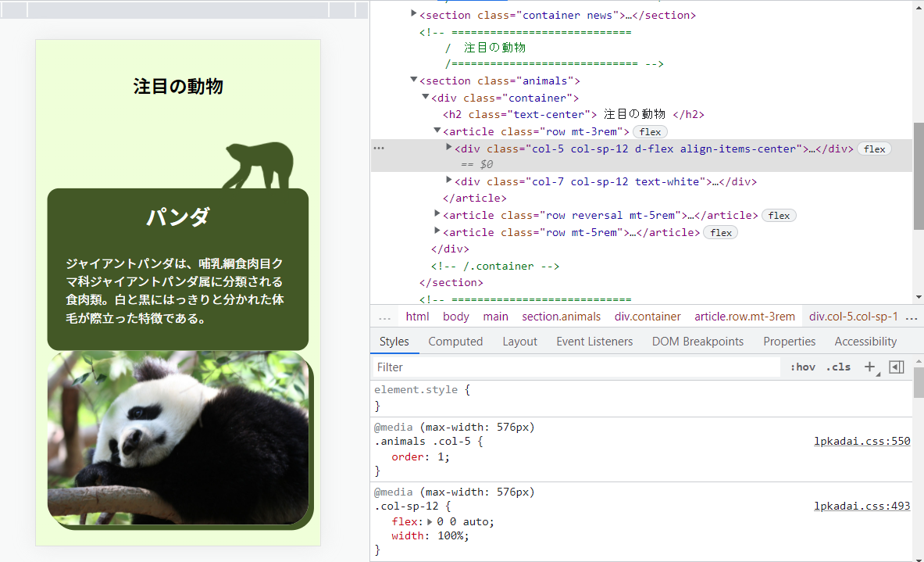Open the Event Listeners tab
924x562 pixels.
coord(594,342)
